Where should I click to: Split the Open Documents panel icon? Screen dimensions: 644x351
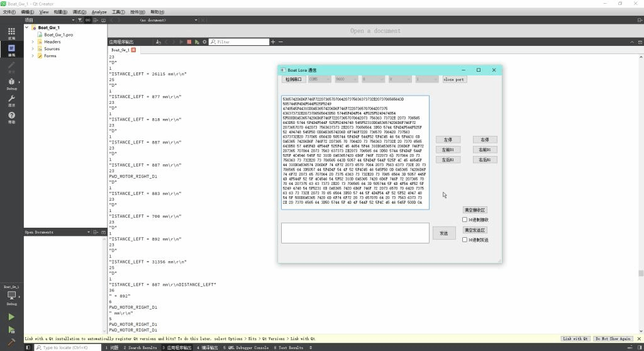(x=96, y=232)
